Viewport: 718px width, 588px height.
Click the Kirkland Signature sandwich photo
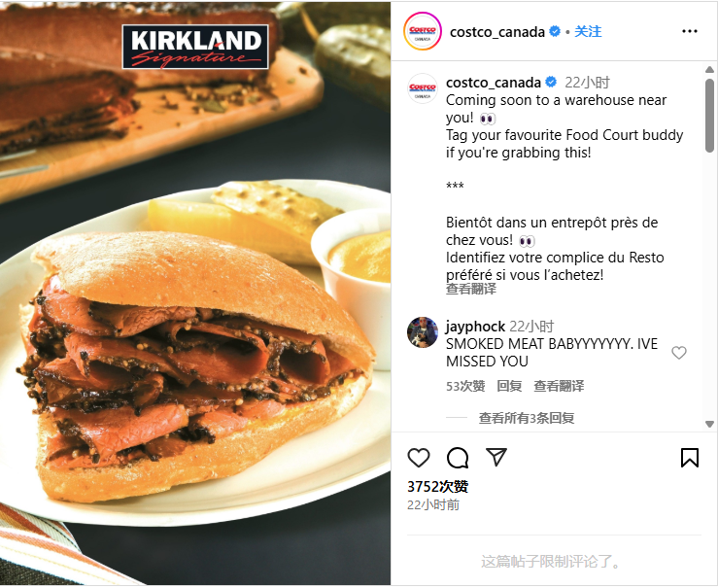[195, 294]
